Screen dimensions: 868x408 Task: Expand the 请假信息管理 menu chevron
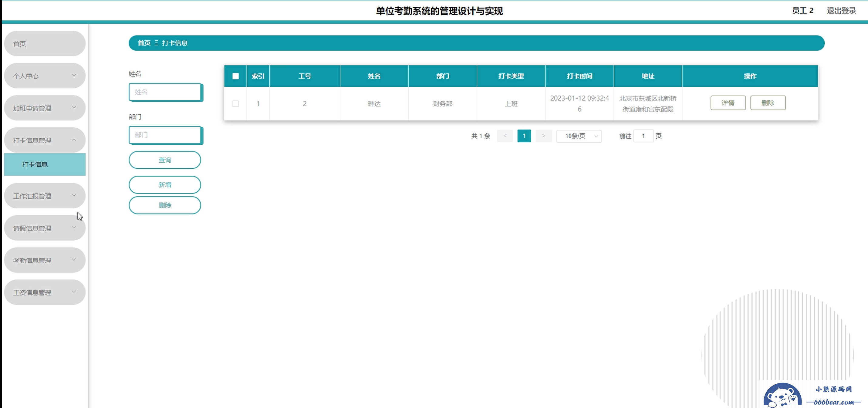74,228
